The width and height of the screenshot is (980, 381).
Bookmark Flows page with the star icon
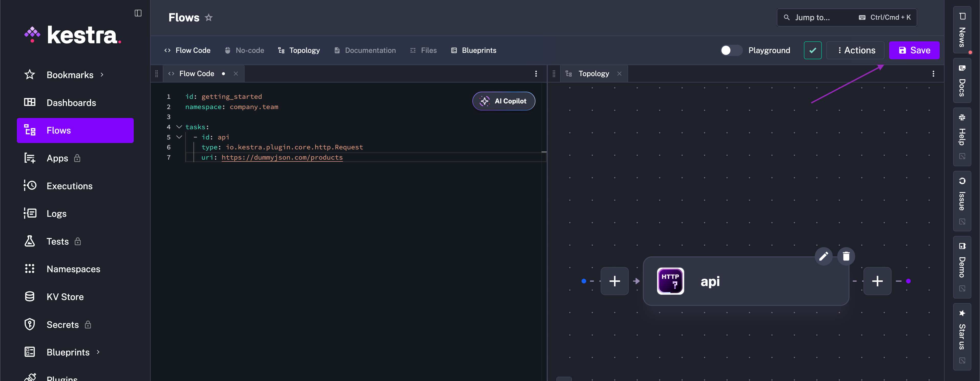coord(209,18)
